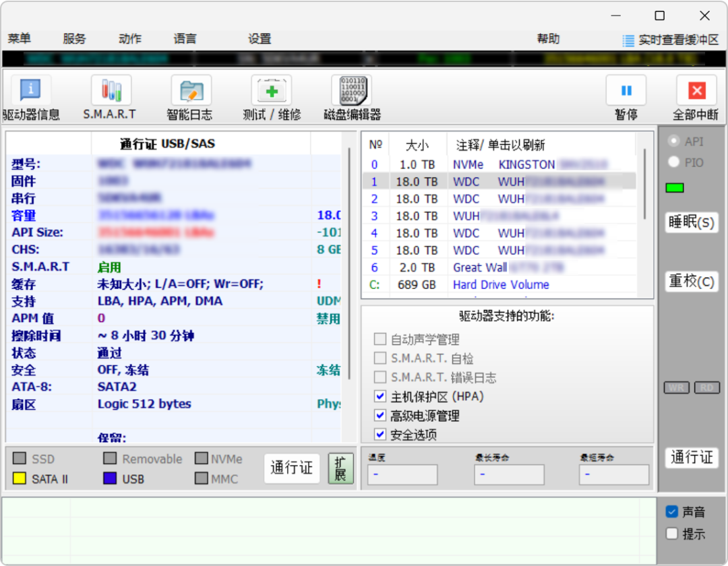This screenshot has height=566, width=728.
Task: Click the 全部中断 abort all icon
Action: coord(696,90)
